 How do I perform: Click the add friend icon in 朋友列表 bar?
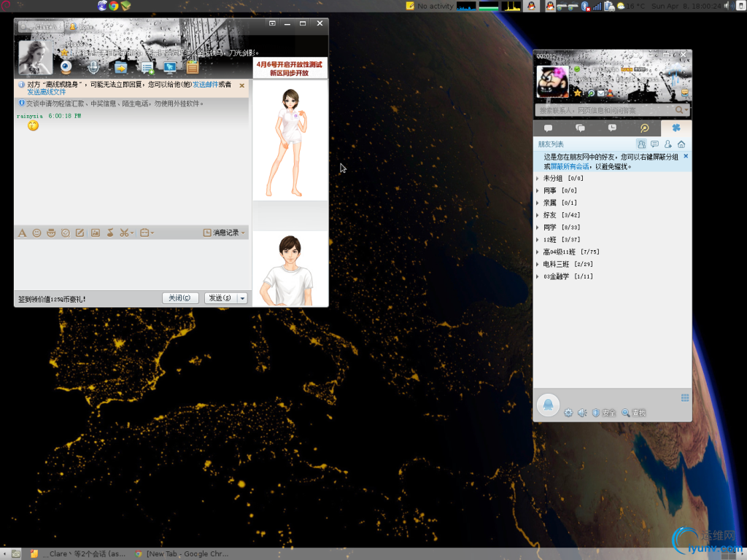668,144
